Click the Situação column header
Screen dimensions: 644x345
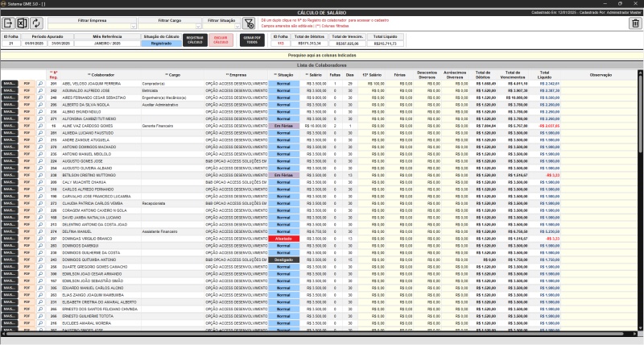(285, 74)
